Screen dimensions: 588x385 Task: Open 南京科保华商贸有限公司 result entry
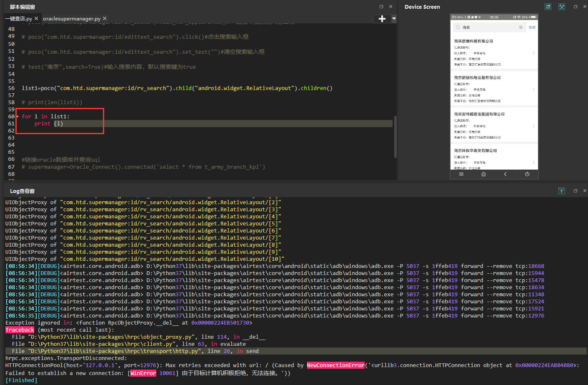[494, 157]
